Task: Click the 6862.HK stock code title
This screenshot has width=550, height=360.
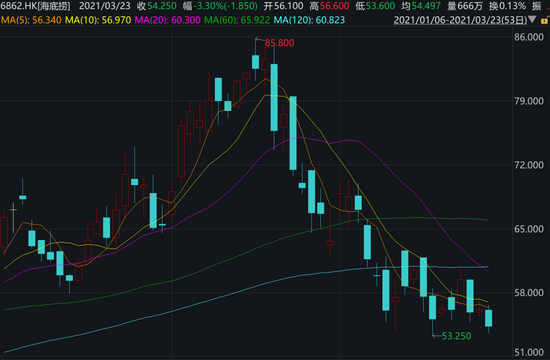Action: point(35,6)
